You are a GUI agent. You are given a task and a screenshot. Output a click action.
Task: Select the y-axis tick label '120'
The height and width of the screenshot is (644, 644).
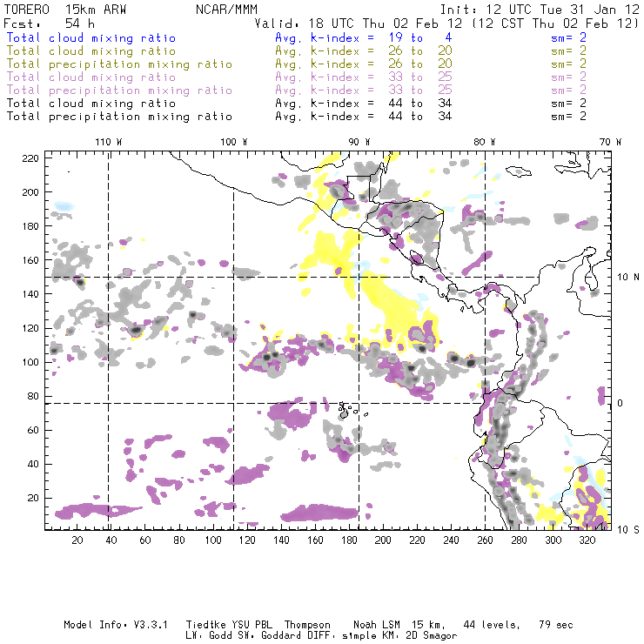coord(30,329)
